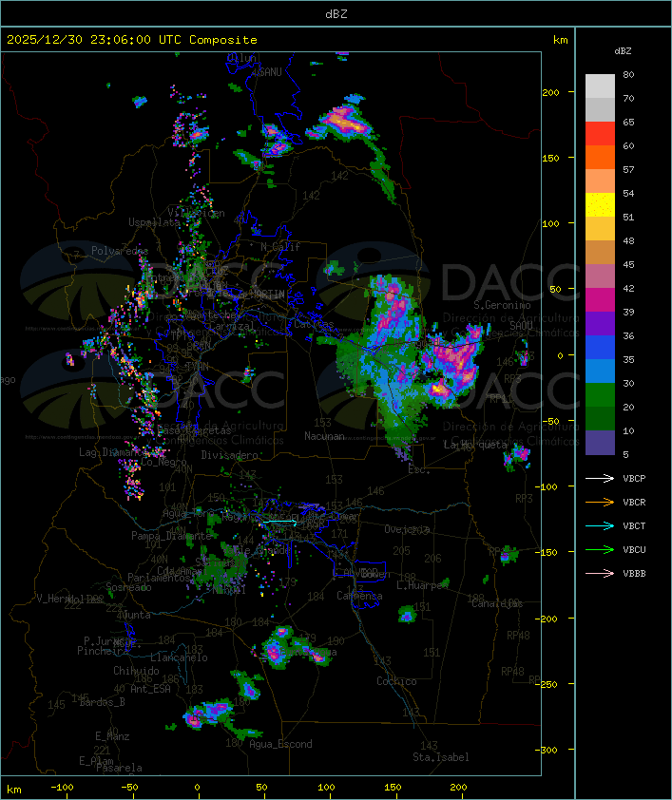672x800 pixels.
Task: Click the S.Geronimo place label
Action: [502, 305]
